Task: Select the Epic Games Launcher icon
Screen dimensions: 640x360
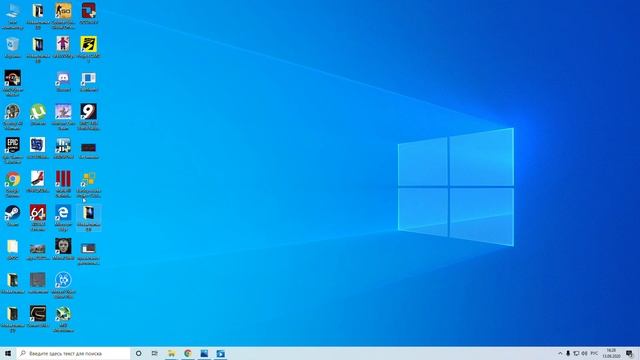Action: point(13,146)
